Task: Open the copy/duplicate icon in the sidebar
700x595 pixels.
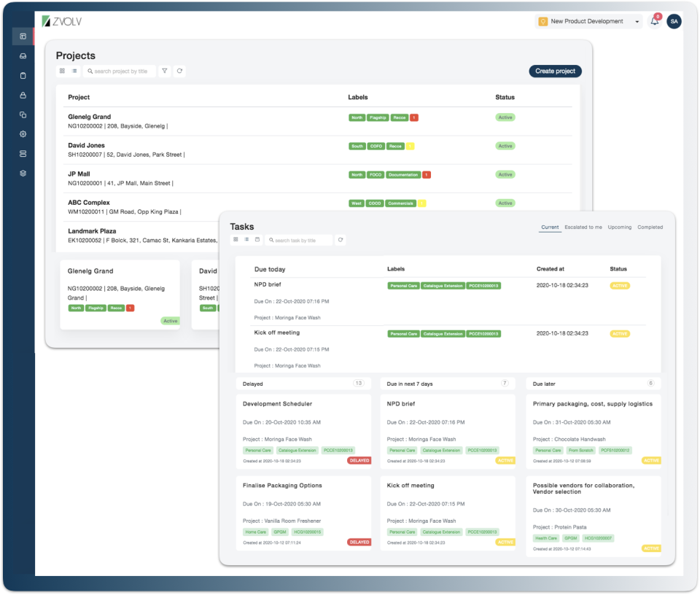Action: pyautogui.click(x=22, y=114)
